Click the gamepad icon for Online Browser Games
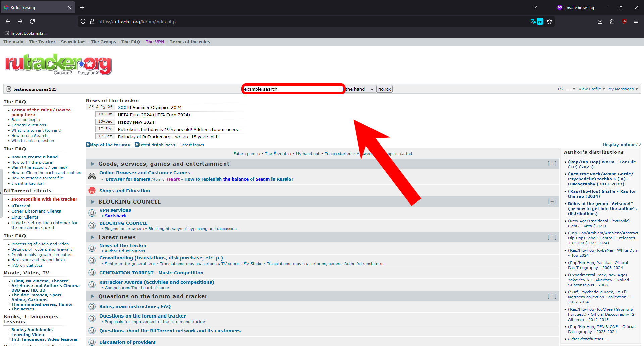Screen dimensions: 644x346 tap(92, 176)
